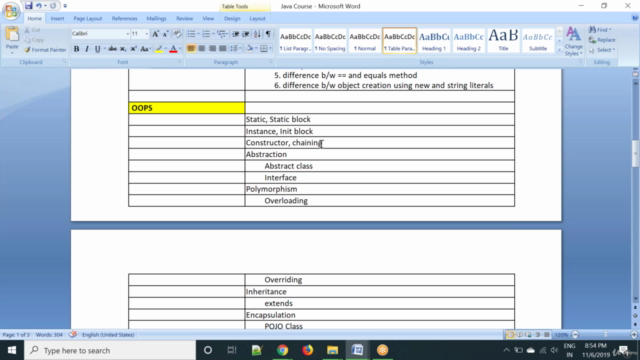The image size is (640, 360).
Task: Click the yellow OOPS cell
Action: (x=187, y=108)
